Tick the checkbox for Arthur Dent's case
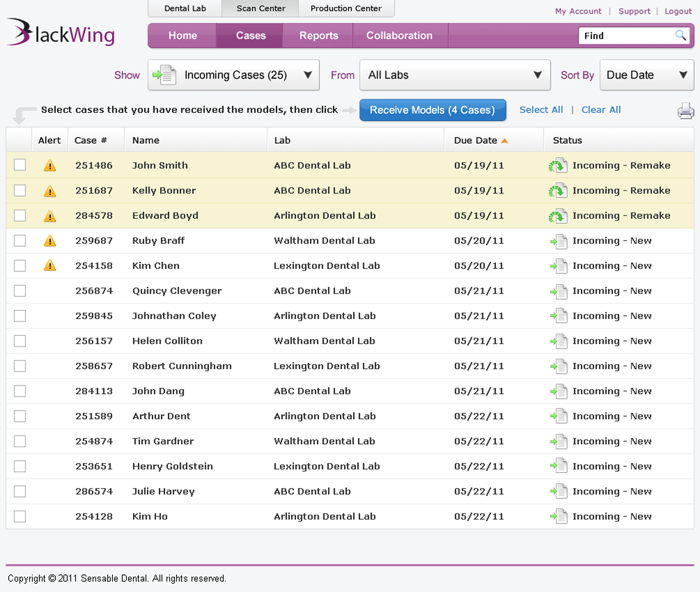Viewport: 700px width, 592px height. [x=20, y=416]
